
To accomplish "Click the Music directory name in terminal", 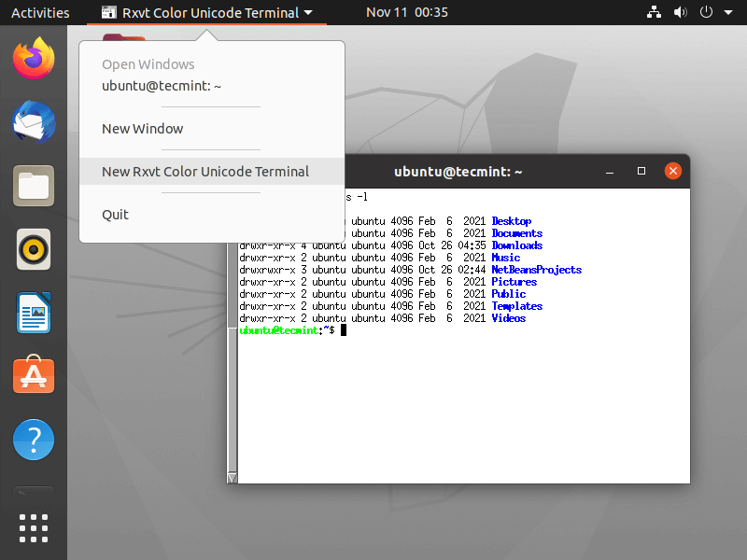I will (x=505, y=258).
